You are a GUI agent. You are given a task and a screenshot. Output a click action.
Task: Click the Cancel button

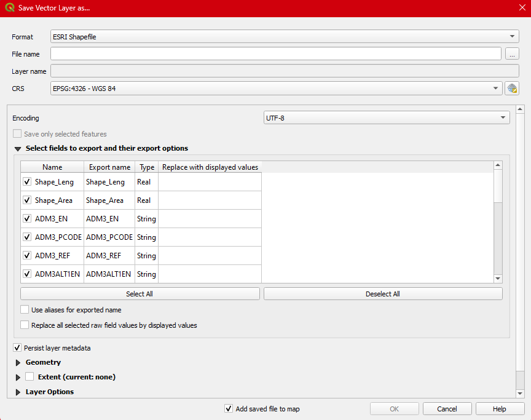click(x=447, y=409)
